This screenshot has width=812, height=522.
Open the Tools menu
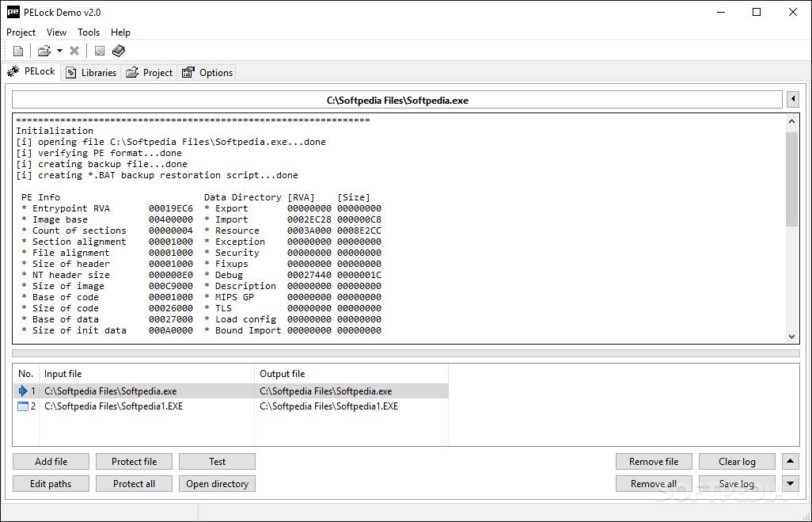click(89, 32)
